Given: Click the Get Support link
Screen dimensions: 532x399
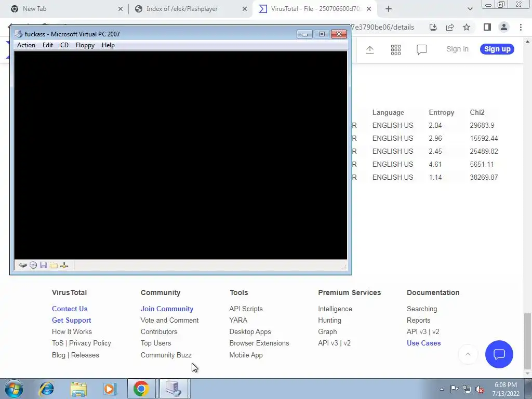Looking at the screenshot, I should pyautogui.click(x=71, y=320).
